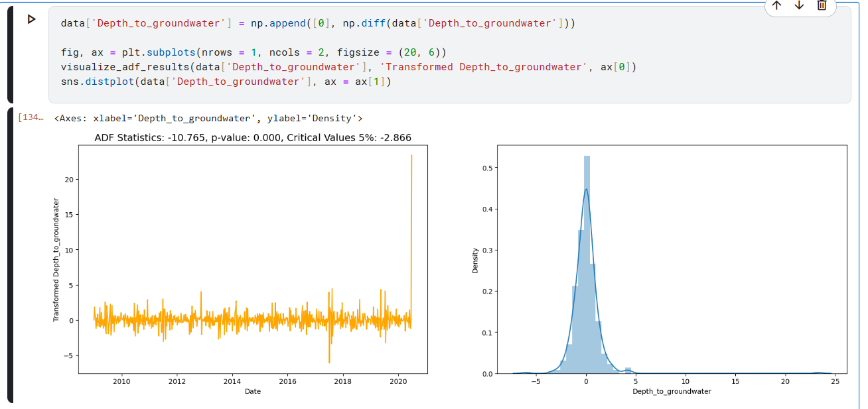Image resolution: width=868 pixels, height=409 pixels.
Task: Click the ADF Statistics plot title
Action: click(253, 138)
